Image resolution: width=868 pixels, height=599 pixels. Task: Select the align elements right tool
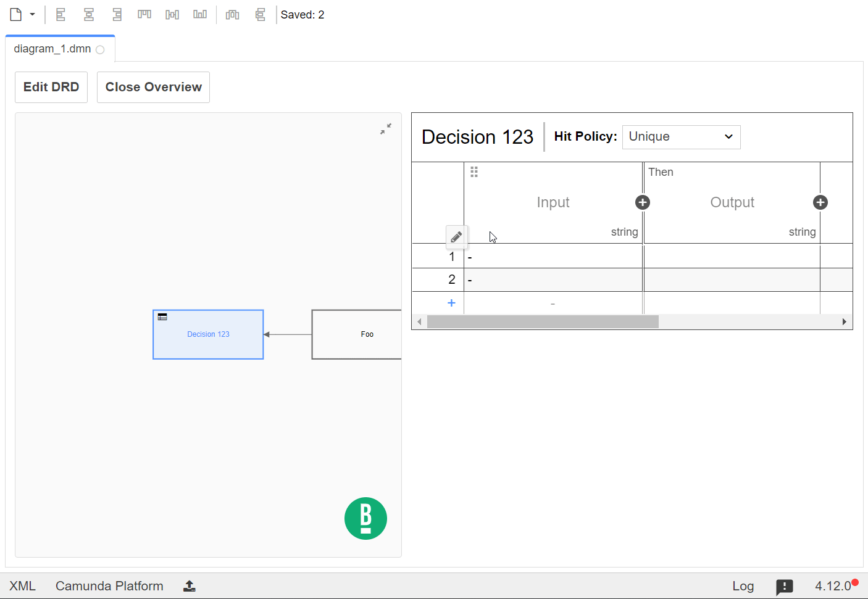[117, 14]
